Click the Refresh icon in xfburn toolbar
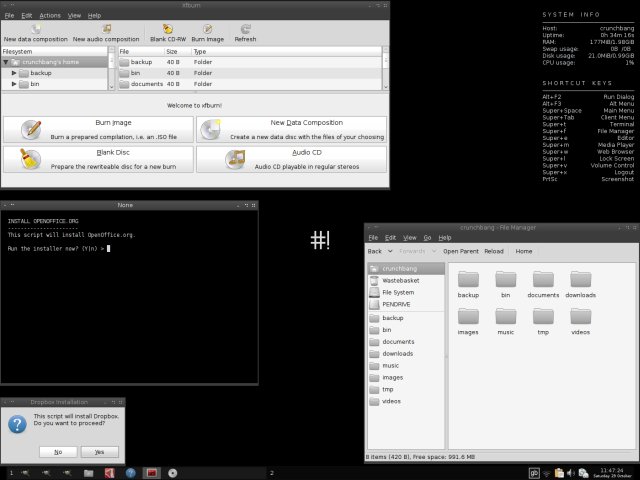This screenshot has height=480, width=640. [245, 29]
